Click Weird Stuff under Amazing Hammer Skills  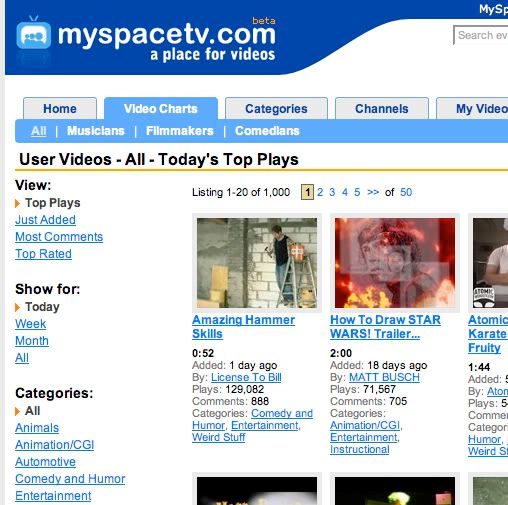coord(219,437)
